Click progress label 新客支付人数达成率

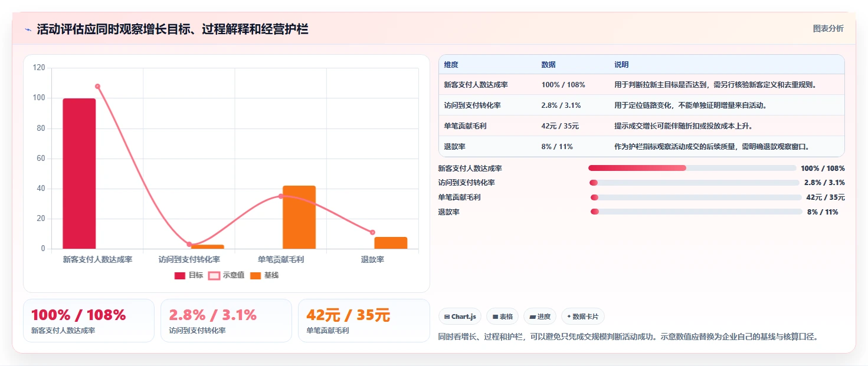click(x=470, y=169)
